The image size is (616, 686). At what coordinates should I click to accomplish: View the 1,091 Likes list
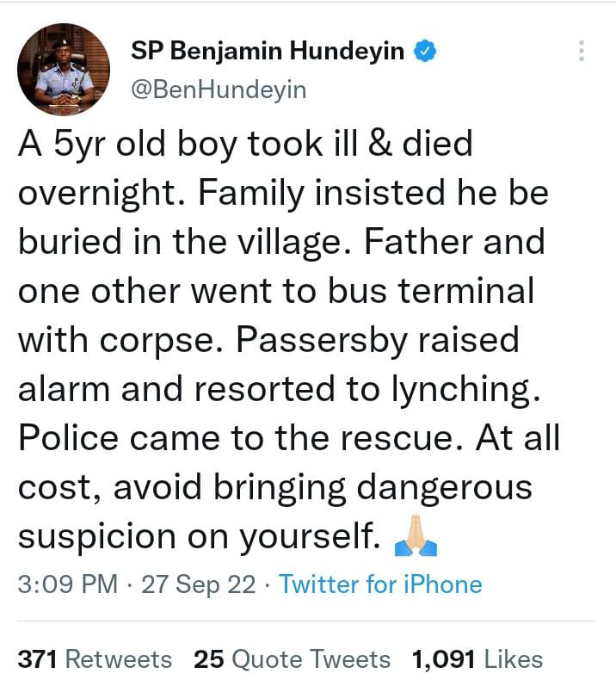coord(477,659)
